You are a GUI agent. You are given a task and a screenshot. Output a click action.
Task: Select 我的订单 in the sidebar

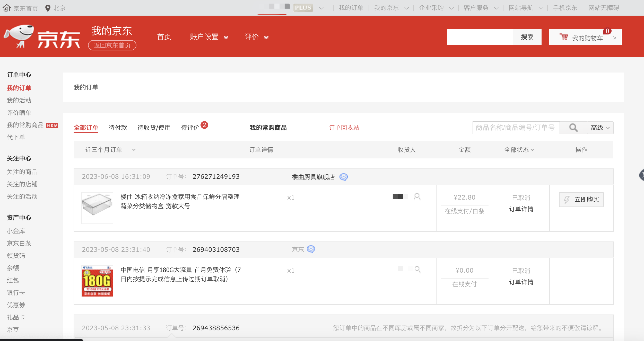point(19,88)
